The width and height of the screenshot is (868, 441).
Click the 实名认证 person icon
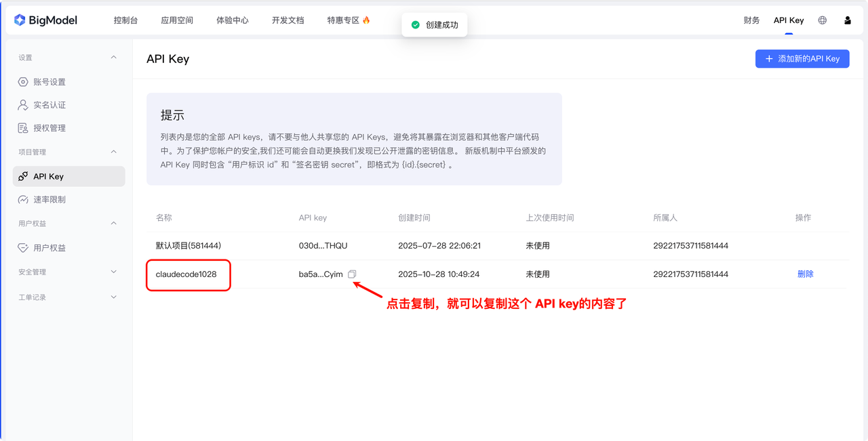click(x=23, y=105)
